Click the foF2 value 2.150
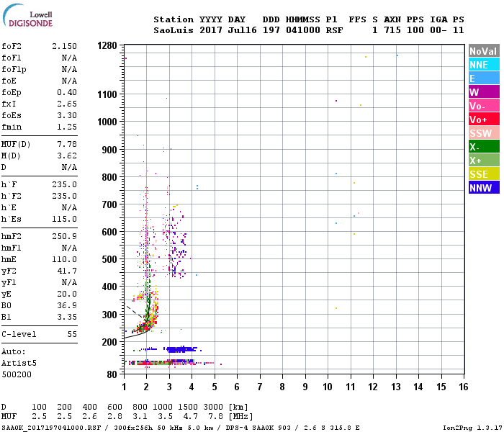Screen dimensions: 504x432 tap(64, 46)
